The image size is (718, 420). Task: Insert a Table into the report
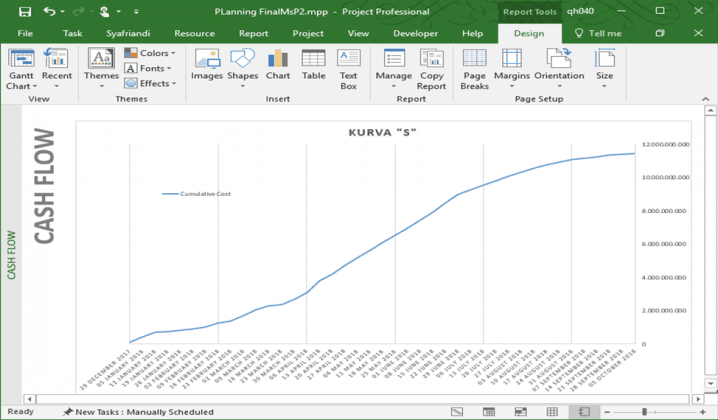pos(313,66)
